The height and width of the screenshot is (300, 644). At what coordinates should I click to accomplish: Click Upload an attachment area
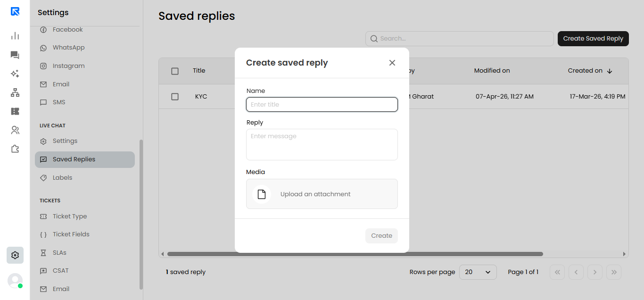point(322,194)
